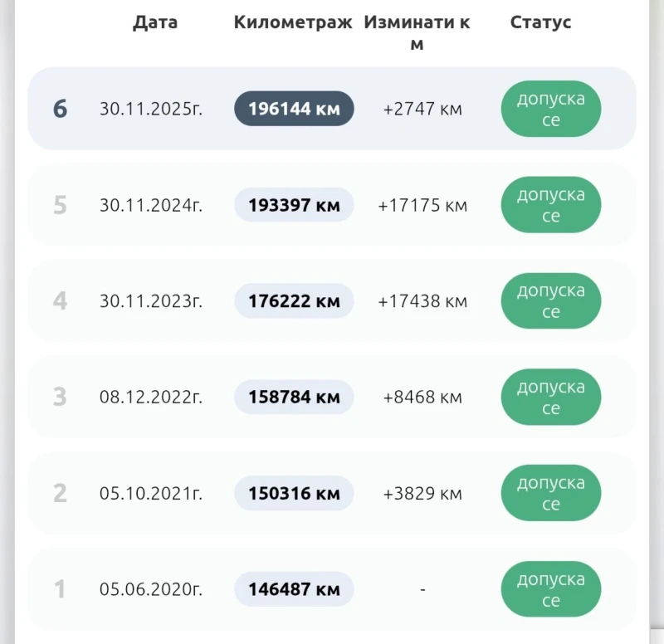Select the +17438 км value
Image resolution: width=664 pixels, height=644 pixels.
[x=423, y=300]
